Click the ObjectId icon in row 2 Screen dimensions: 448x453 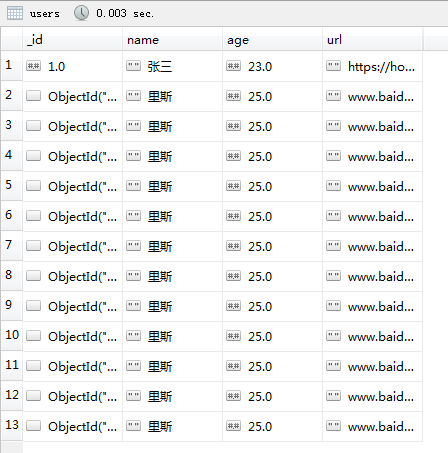[x=33, y=96]
